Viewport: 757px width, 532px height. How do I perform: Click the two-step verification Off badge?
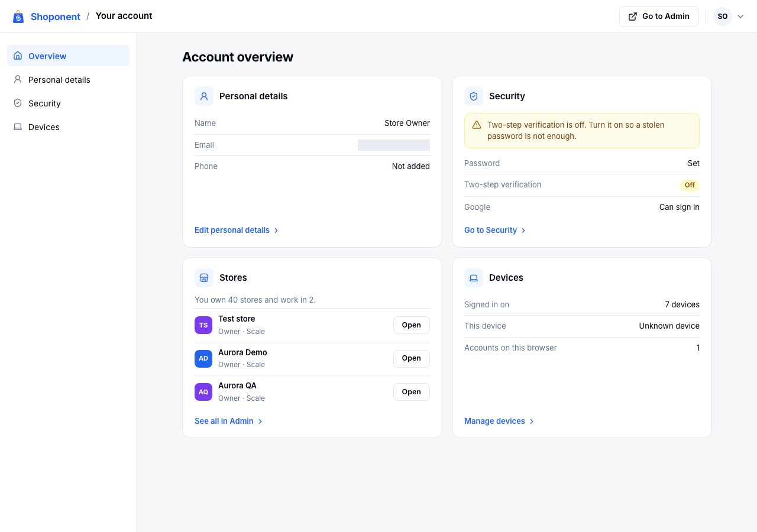690,185
